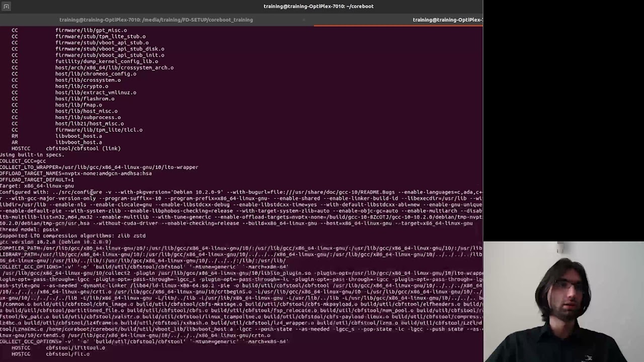Click the window title 'training@training-OptiPlex-7010: ~/coreboot'
644x362 pixels.
(318, 6)
